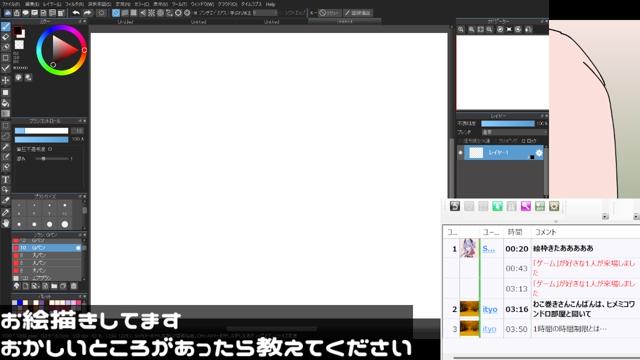Click transparent color swatch under foreground color
640x360 pixels.
[19, 44]
